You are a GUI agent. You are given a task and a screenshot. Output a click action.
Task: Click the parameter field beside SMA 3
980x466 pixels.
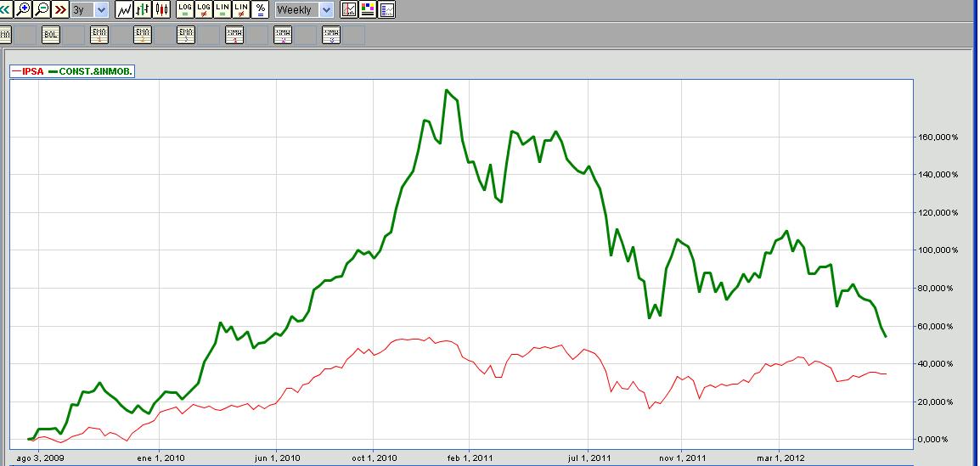tap(354, 35)
